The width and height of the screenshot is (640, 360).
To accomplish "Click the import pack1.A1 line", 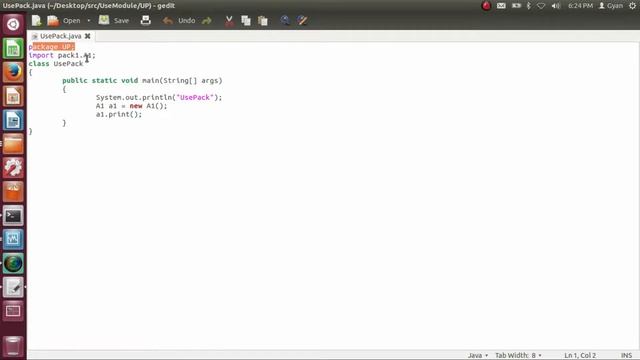I will coord(62,56).
